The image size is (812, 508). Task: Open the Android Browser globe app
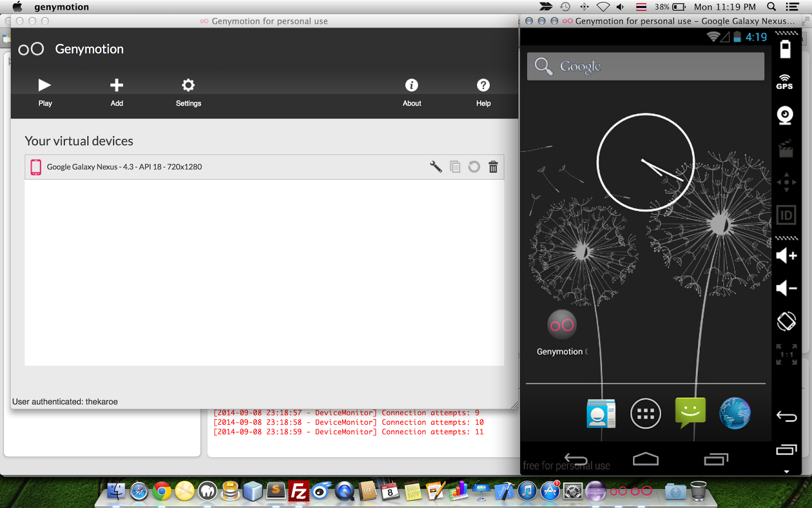coord(735,414)
